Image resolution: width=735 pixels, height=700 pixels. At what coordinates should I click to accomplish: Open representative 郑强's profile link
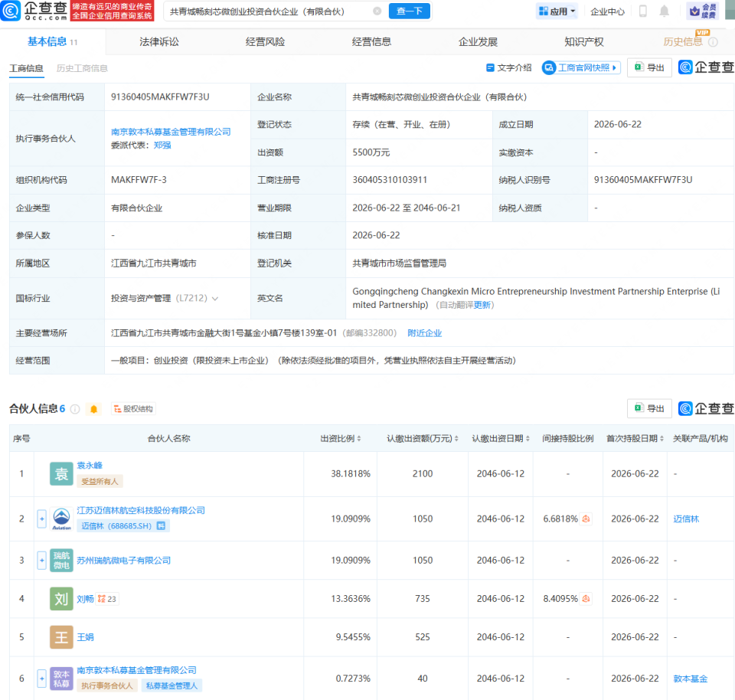point(162,146)
